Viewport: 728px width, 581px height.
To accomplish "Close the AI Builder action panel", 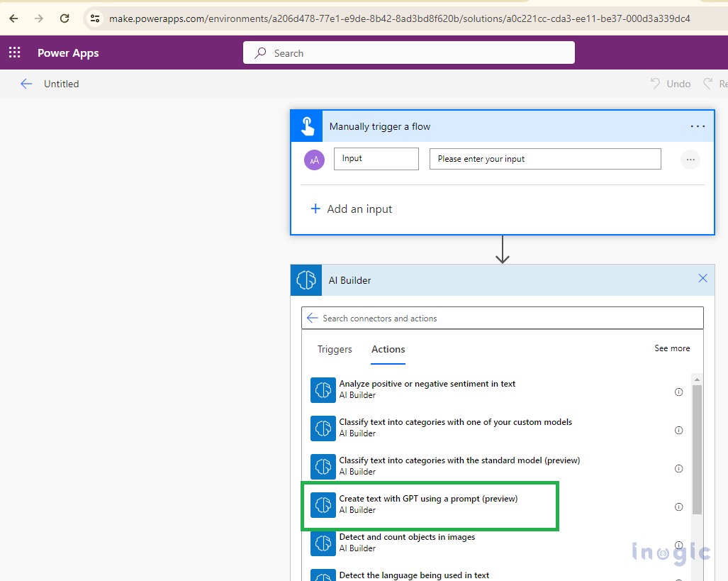I will point(702,279).
